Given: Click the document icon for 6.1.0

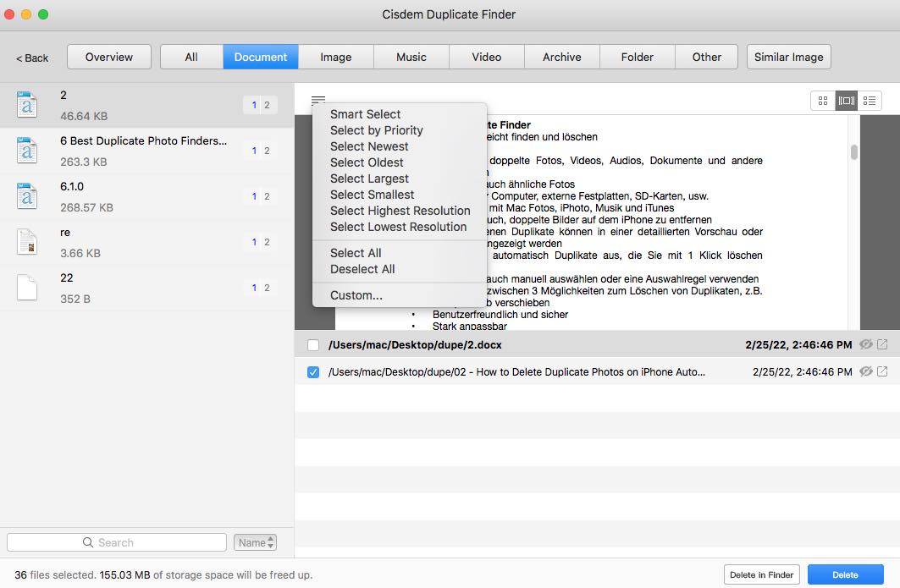Looking at the screenshot, I should pos(27,196).
